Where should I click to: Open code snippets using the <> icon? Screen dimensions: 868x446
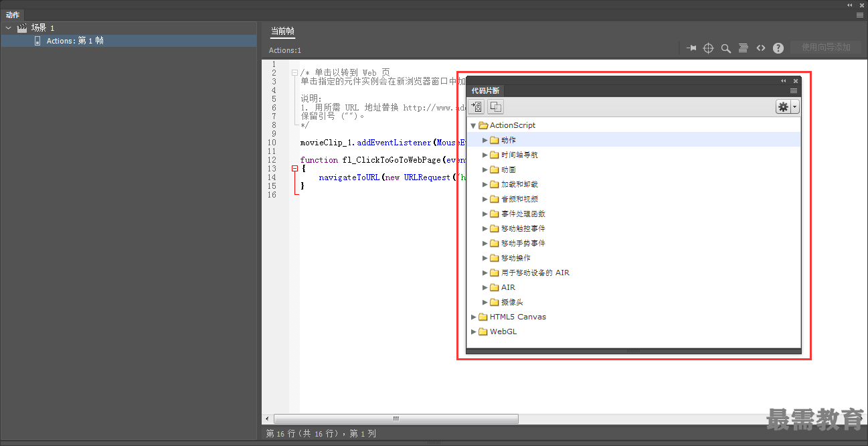[761, 48]
